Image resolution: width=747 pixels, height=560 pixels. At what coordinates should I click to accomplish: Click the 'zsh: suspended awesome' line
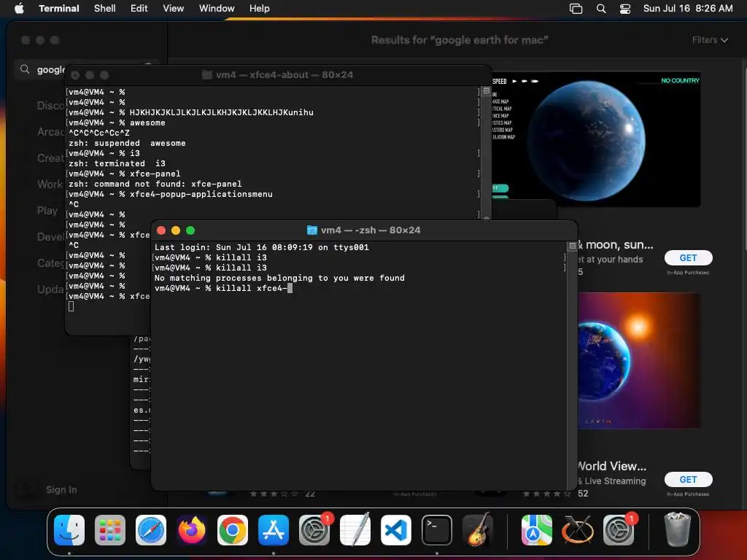tap(127, 143)
